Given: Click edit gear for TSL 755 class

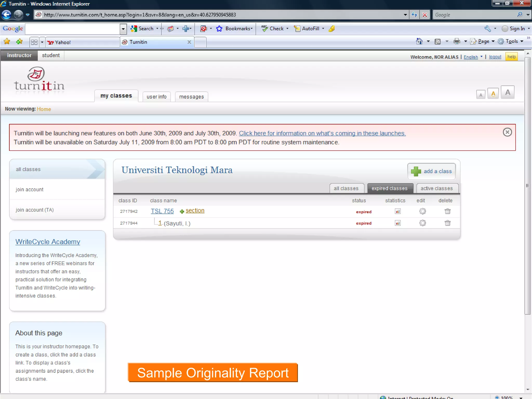Looking at the screenshot, I should [x=422, y=211].
